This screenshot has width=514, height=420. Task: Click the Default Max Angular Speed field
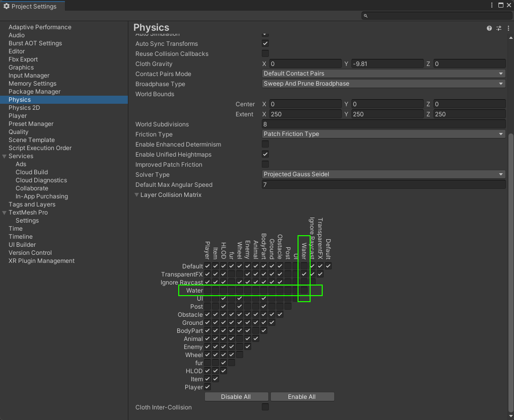[384, 185]
